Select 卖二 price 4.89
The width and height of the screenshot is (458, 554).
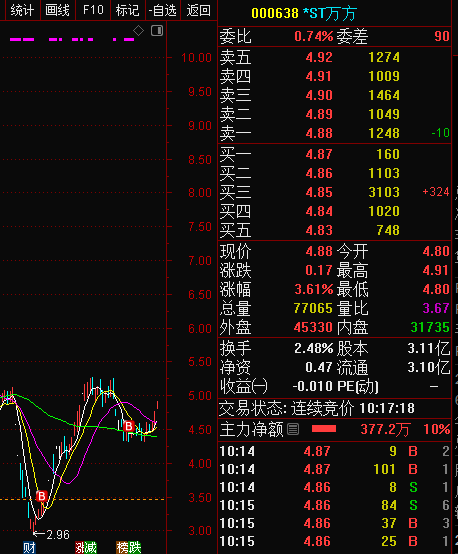(319, 114)
